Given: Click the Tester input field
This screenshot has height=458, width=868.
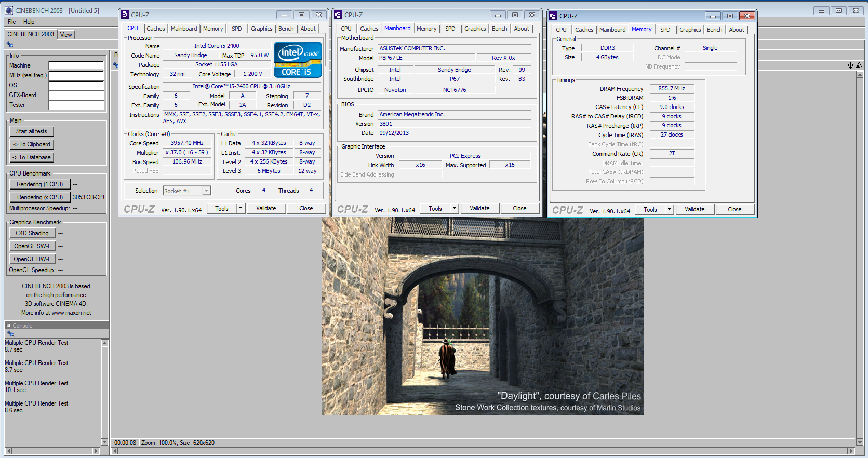Looking at the screenshot, I should (76, 105).
